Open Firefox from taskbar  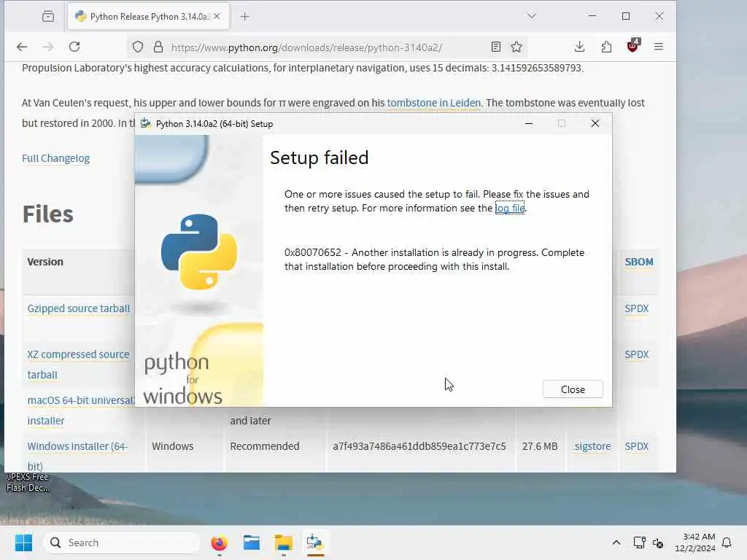pyautogui.click(x=219, y=542)
